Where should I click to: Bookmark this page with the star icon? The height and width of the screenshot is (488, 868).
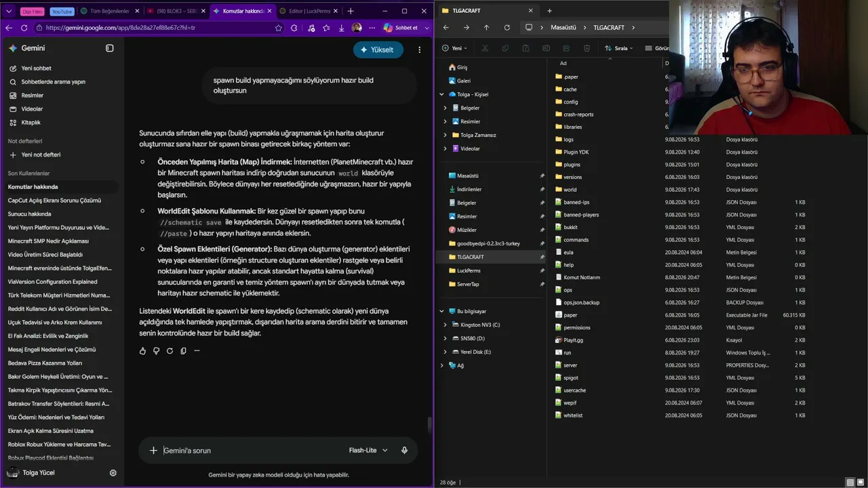[278, 28]
